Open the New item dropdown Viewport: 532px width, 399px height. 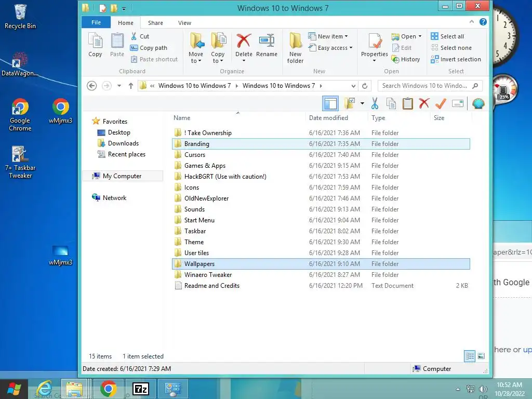pos(328,36)
